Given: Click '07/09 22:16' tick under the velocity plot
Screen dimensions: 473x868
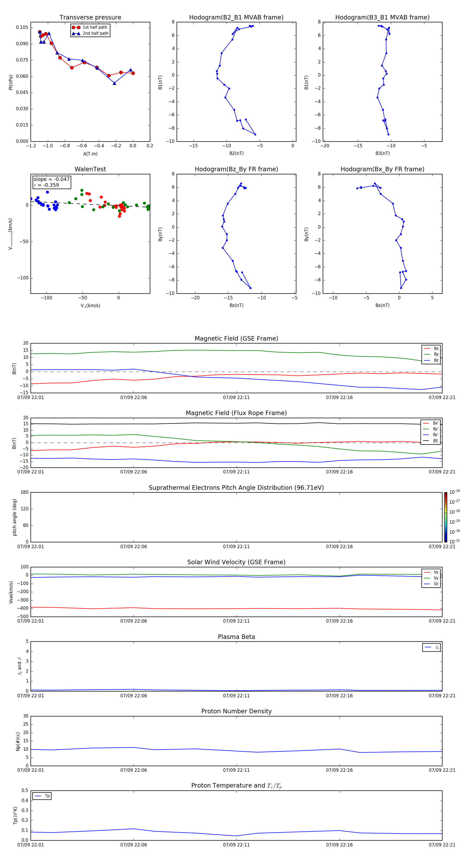Looking at the screenshot, I should coord(339,621).
